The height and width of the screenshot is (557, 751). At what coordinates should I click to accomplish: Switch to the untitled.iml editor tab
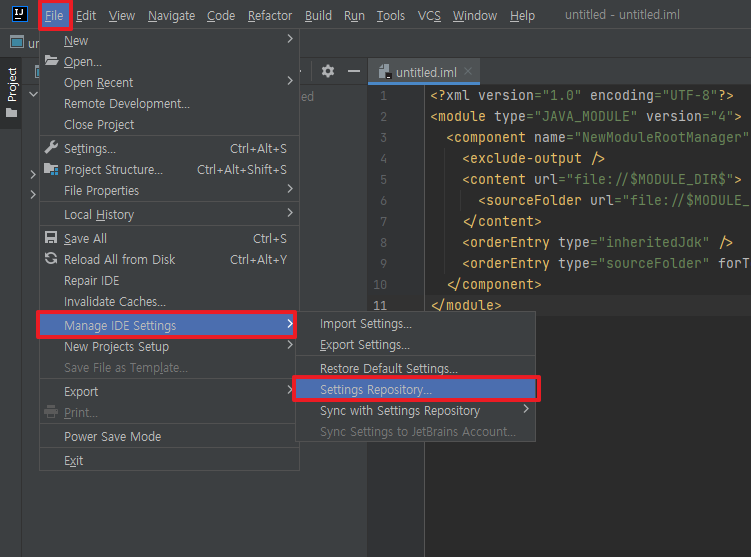[423, 72]
